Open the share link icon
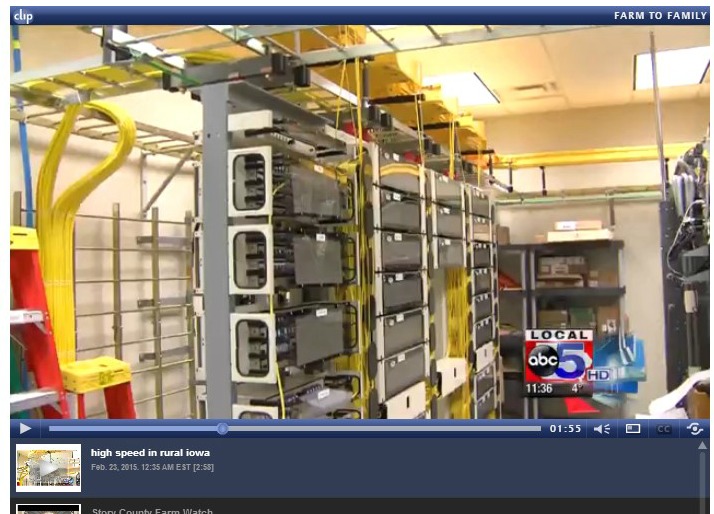The width and height of the screenshot is (714, 514). click(694, 429)
